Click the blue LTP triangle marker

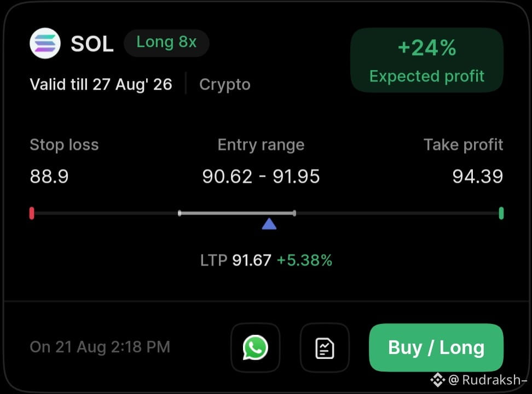pos(269,224)
